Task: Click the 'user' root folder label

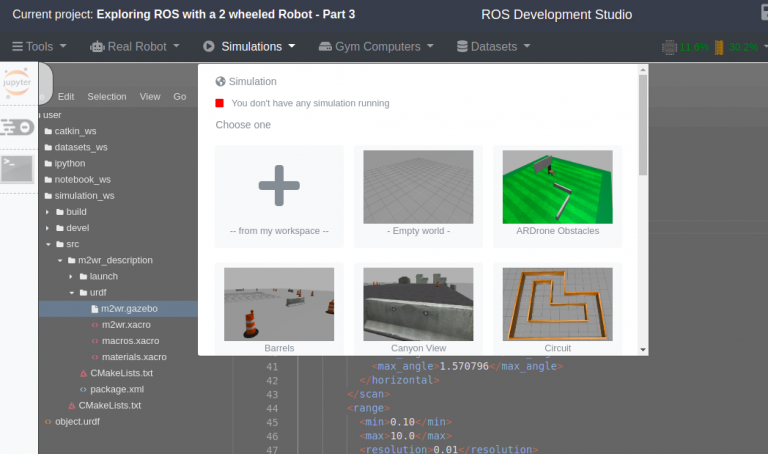Action: pyautogui.click(x=52, y=115)
